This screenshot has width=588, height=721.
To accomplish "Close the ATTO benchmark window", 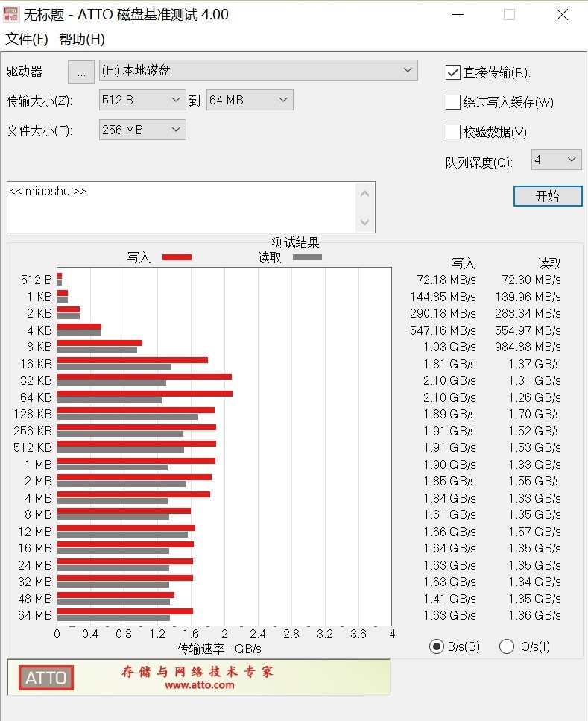I will coord(562,15).
